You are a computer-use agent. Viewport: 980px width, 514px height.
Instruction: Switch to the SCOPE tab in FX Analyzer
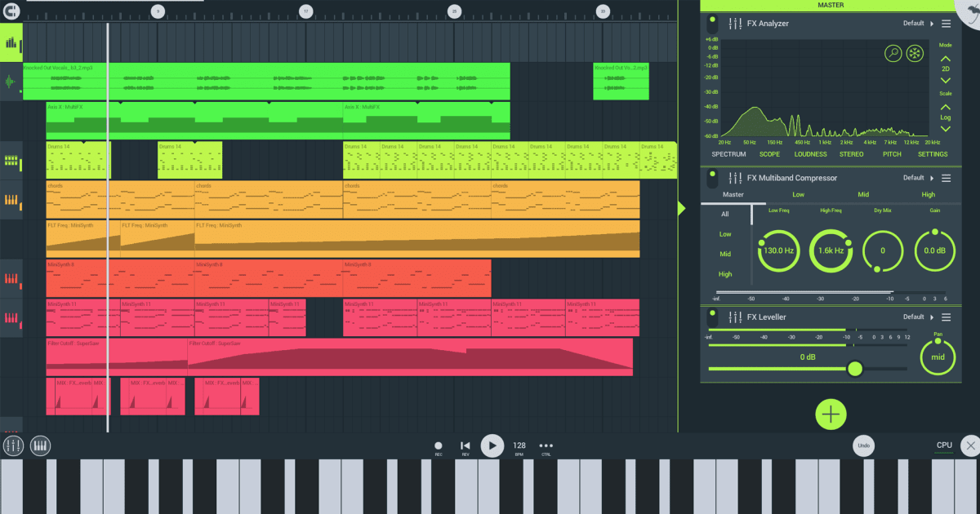[x=769, y=154]
